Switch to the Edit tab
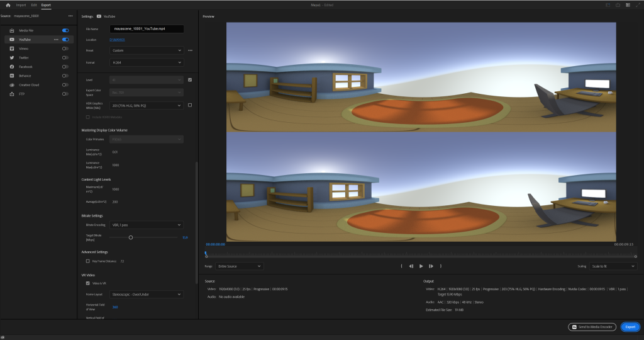This screenshot has height=340, width=644. (x=34, y=5)
